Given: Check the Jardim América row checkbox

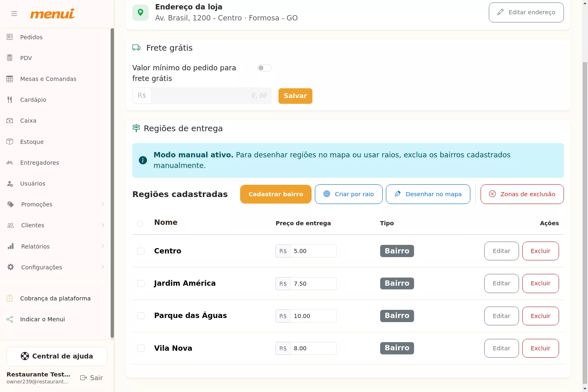Looking at the screenshot, I should click(141, 283).
